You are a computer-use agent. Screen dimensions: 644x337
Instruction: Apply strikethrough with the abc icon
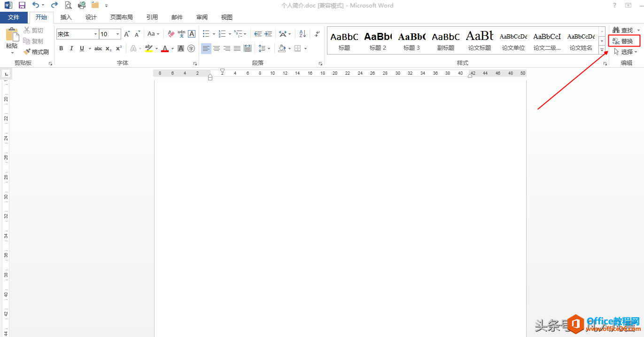(98, 48)
